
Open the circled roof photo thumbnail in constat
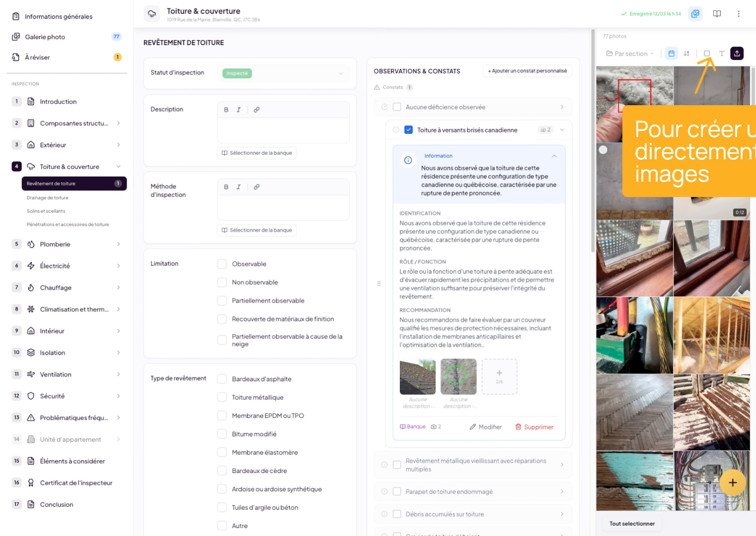click(x=458, y=377)
